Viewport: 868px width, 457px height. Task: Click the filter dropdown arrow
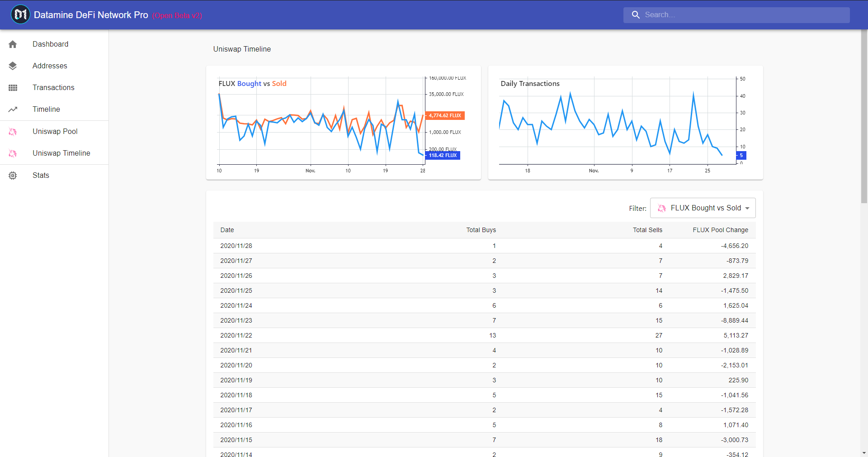(747, 208)
